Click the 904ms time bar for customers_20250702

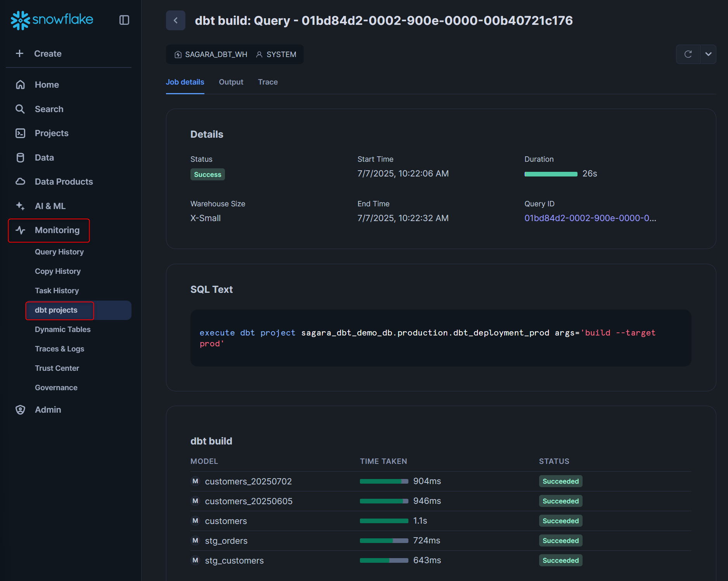point(384,481)
